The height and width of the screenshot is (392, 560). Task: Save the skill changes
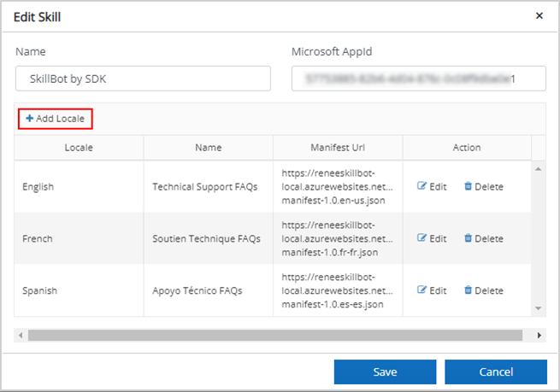(x=385, y=372)
